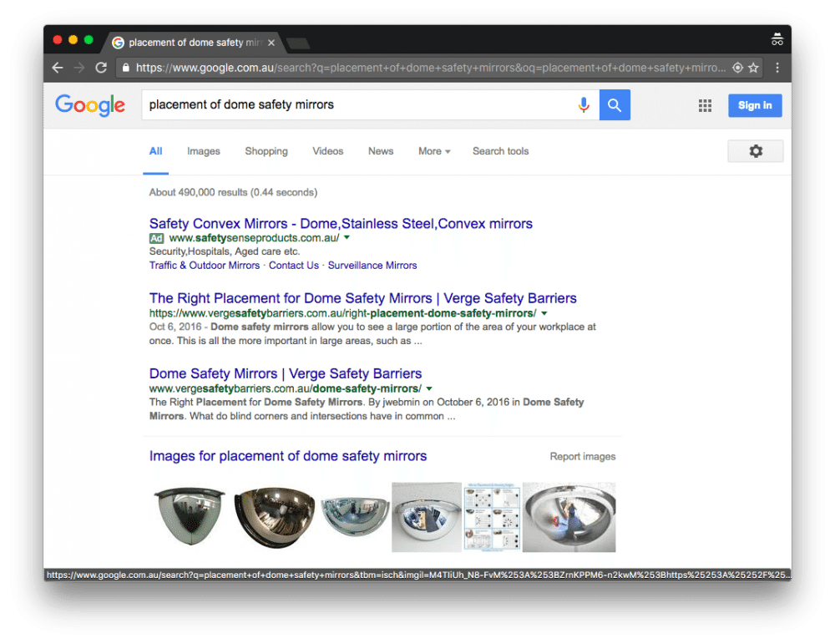Open the Google apps grid
Image resolution: width=835 pixels, height=644 pixels.
705,105
